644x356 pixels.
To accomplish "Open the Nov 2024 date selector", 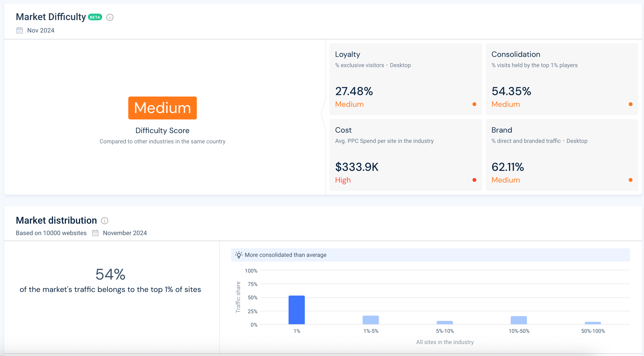I will (41, 30).
